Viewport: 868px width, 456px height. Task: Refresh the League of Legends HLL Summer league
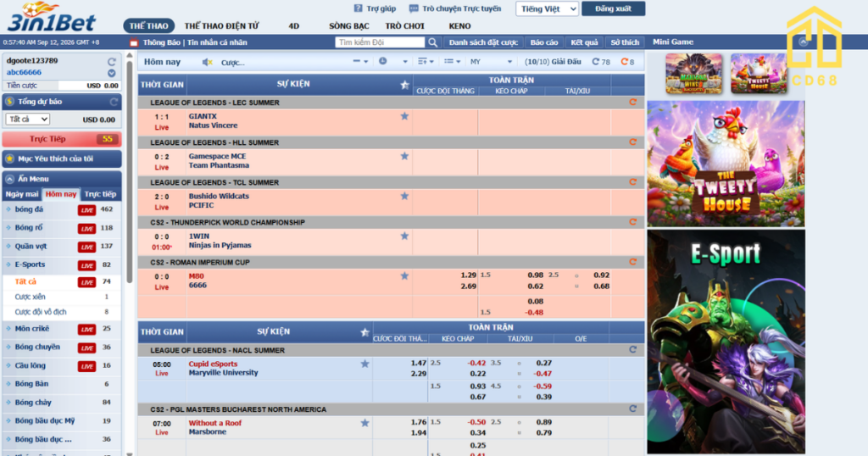[632, 142]
